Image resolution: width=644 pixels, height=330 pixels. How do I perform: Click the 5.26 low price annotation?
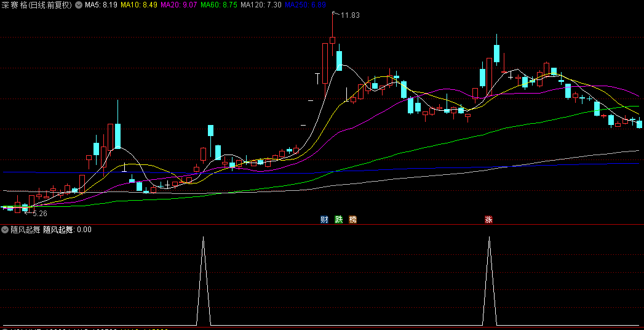pyautogui.click(x=39, y=214)
